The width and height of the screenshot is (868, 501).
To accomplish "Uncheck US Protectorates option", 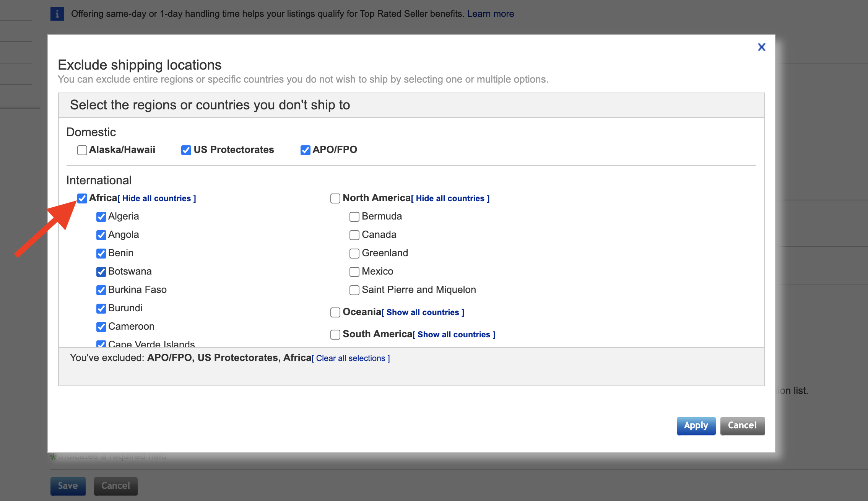I will pos(186,150).
